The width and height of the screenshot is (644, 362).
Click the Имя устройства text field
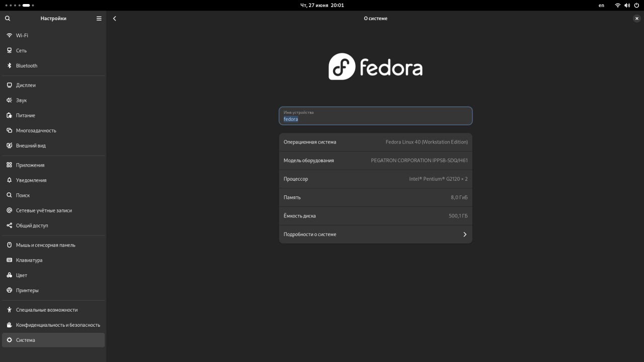click(x=375, y=116)
